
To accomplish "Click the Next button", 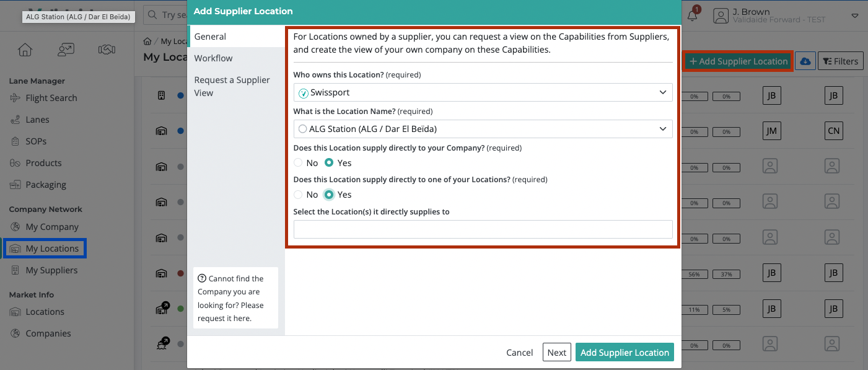I will click(x=556, y=353).
